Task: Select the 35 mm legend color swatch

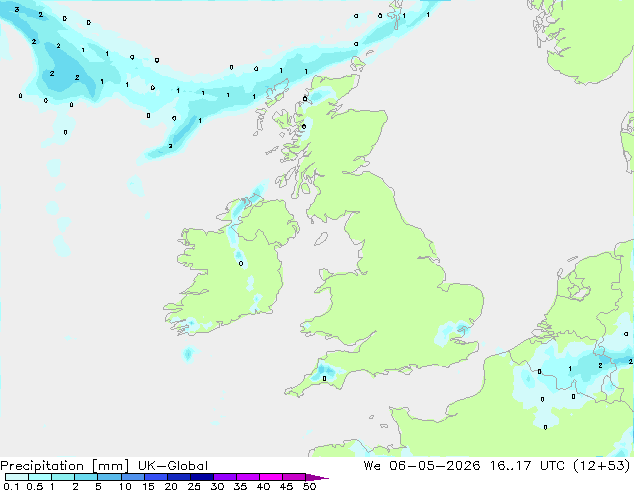Action: (248, 477)
